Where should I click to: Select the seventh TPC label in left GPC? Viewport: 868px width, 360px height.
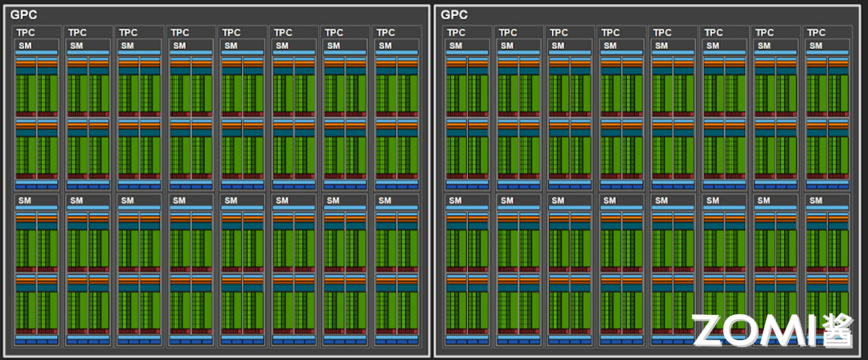tap(334, 33)
